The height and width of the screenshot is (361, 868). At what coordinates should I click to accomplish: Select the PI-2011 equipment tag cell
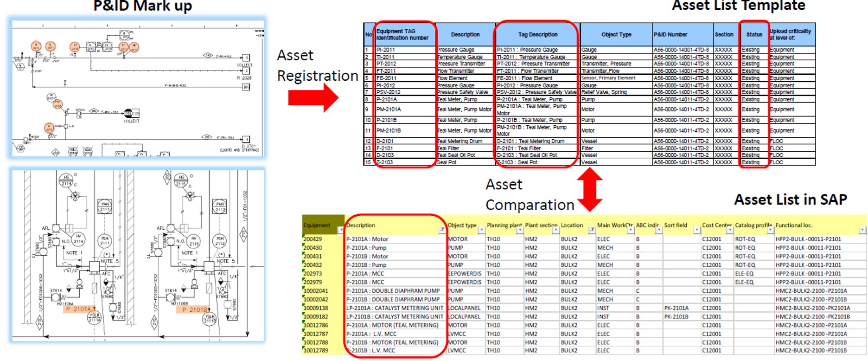pos(405,50)
